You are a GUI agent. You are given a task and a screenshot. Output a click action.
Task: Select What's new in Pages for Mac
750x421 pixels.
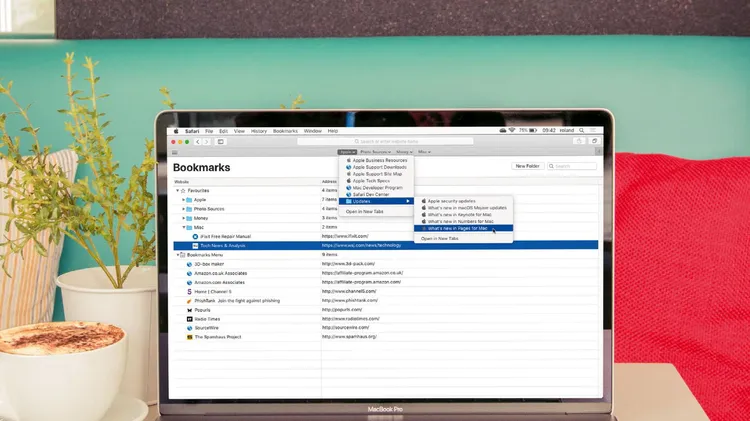click(463, 228)
